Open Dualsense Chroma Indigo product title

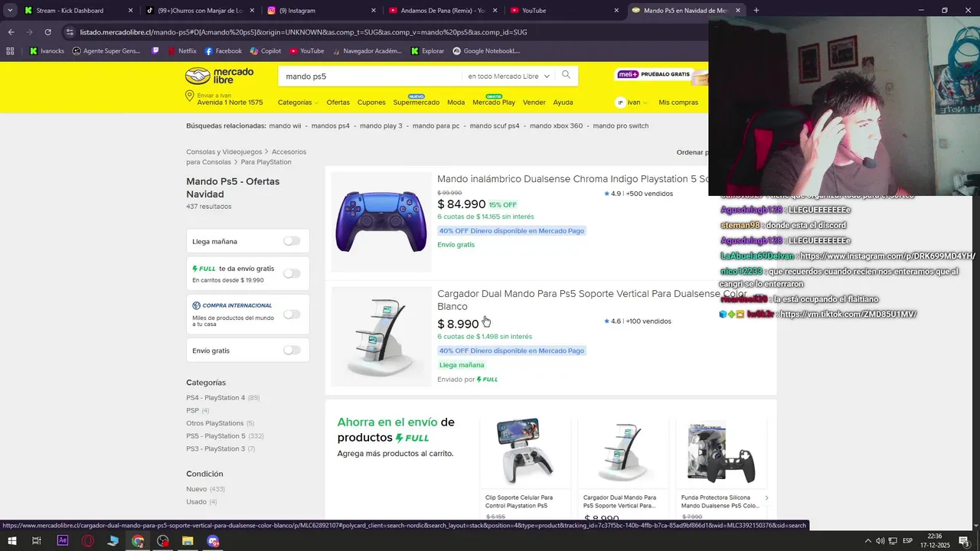click(x=573, y=179)
